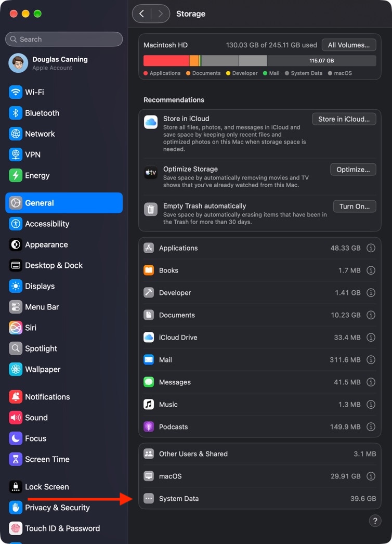Open Screen Time settings
The height and width of the screenshot is (544, 392).
click(64, 459)
